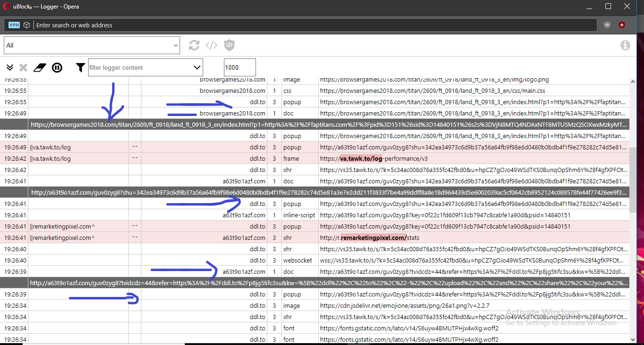Image resolution: width=644 pixels, height=345 pixels.
Task: Open the 'All' tab selector dropdown
Action: tap(92, 45)
